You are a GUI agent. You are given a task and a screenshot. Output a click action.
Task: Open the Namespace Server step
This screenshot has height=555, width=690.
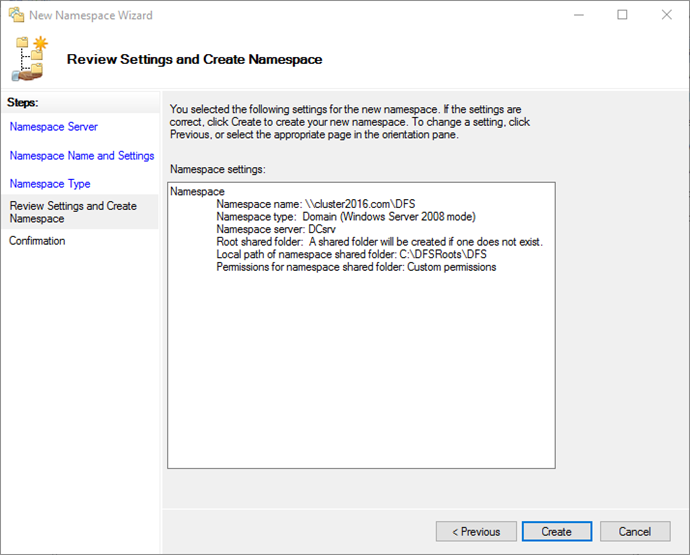coord(54,127)
